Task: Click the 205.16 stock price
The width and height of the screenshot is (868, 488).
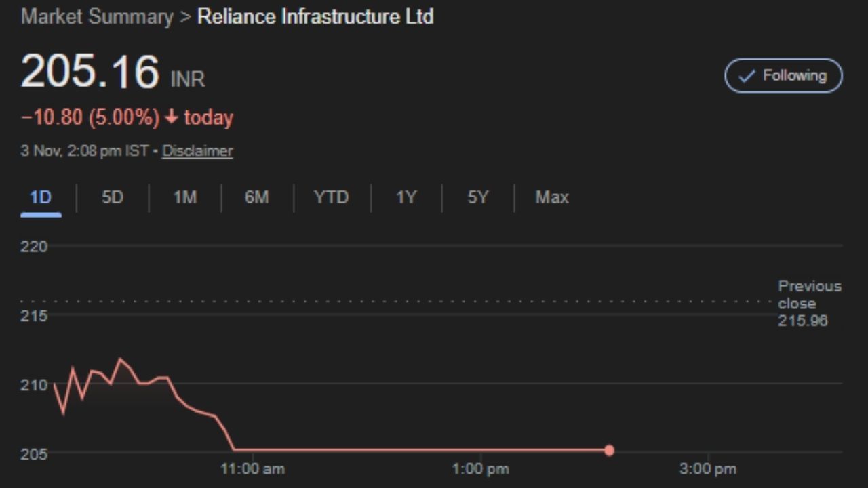Action: pyautogui.click(x=90, y=72)
